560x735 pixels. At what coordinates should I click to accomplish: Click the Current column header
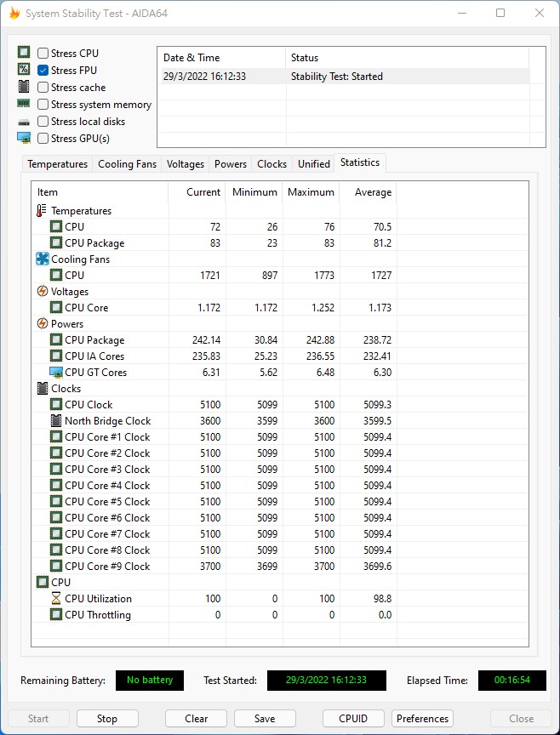pos(197,192)
